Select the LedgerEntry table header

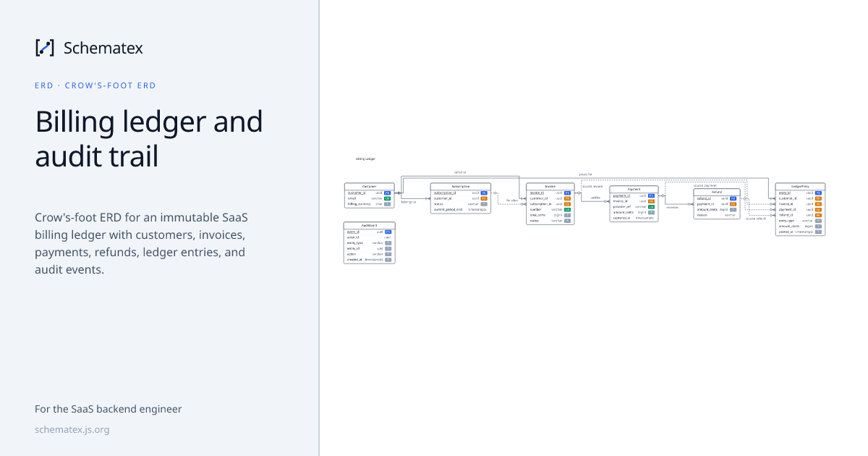pos(800,187)
